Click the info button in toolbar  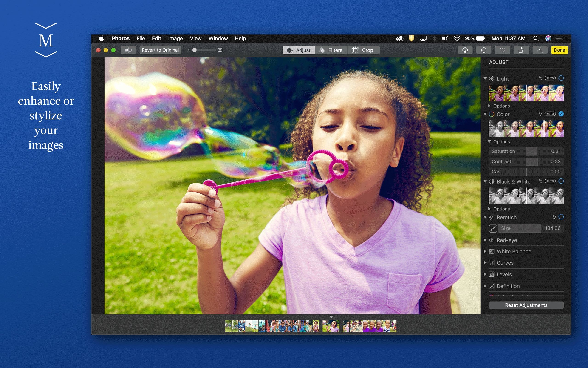tap(465, 50)
